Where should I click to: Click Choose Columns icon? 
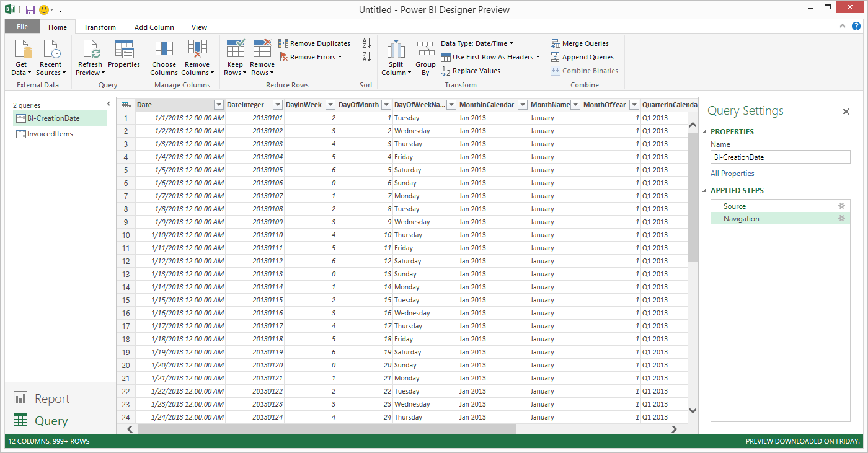click(x=164, y=50)
